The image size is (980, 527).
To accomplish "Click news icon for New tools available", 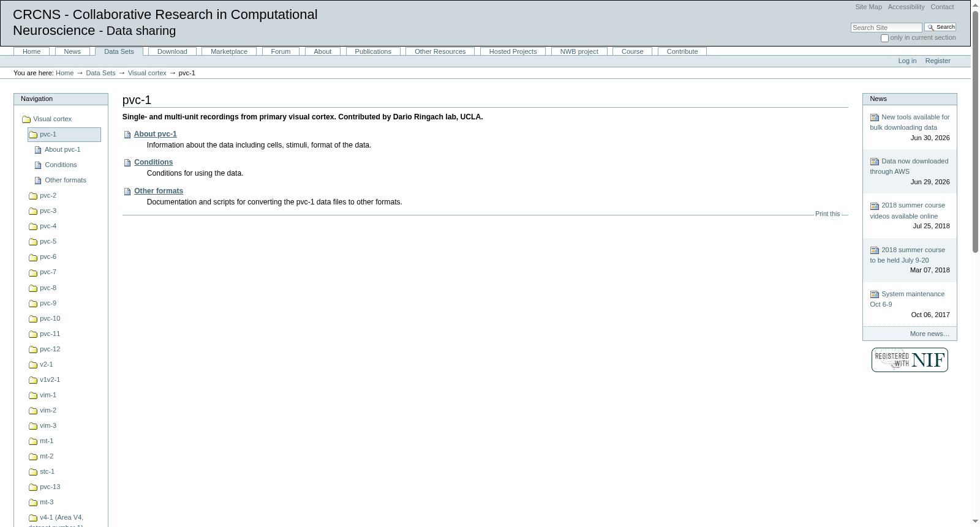I will [x=875, y=118].
